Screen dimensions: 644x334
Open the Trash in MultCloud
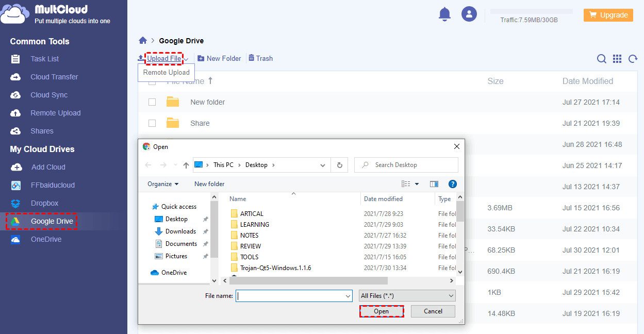(x=260, y=58)
